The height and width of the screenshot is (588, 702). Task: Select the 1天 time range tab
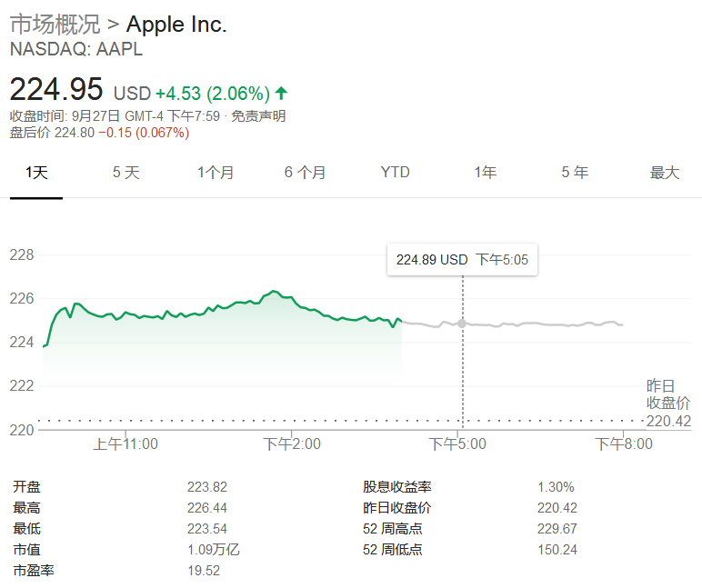tap(36, 173)
